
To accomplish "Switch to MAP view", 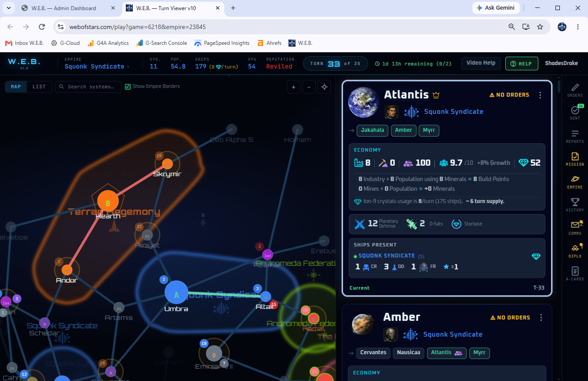I will tap(16, 87).
